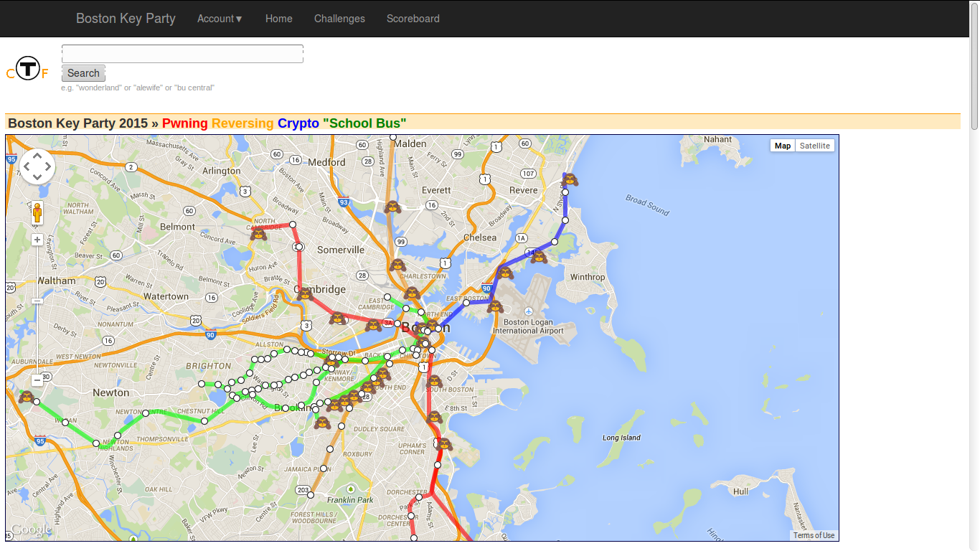The width and height of the screenshot is (980, 551).
Task: Select the Map view toggle
Action: click(x=783, y=146)
